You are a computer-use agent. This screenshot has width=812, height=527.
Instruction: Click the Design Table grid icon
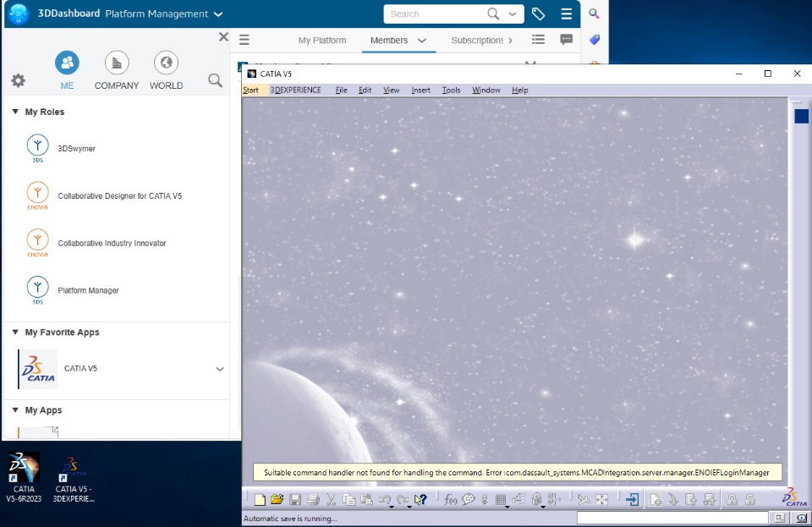click(500, 500)
